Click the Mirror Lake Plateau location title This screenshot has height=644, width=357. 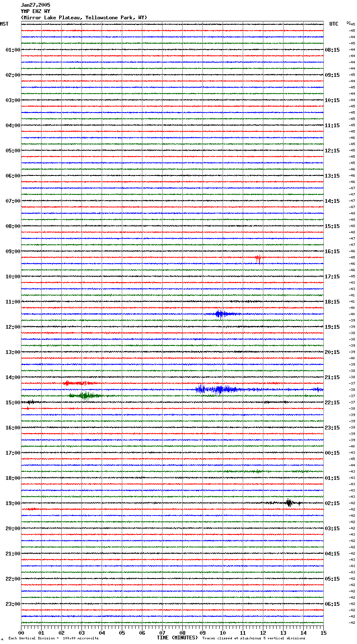coord(84,18)
